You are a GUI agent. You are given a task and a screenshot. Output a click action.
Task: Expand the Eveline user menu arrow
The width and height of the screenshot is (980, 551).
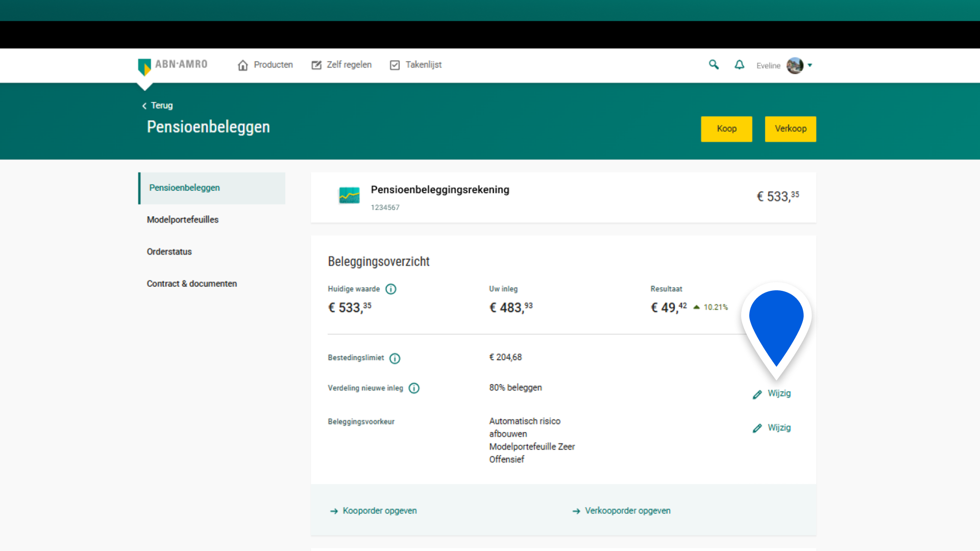tap(810, 65)
